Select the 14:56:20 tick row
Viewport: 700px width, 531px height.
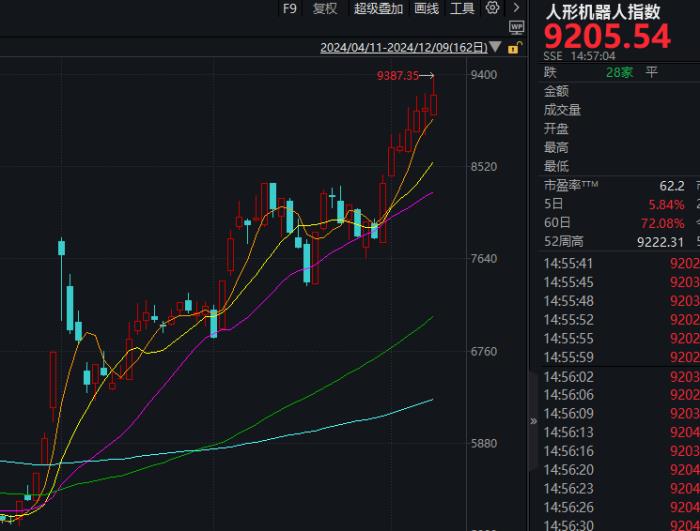tap(620, 470)
